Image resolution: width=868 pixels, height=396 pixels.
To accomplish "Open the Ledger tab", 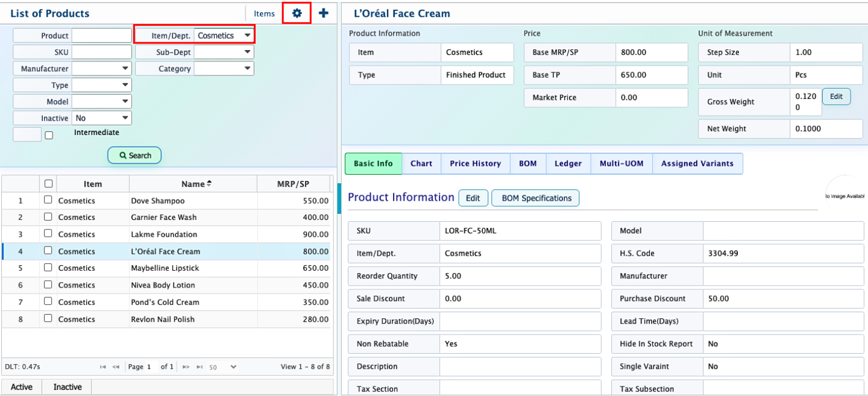I will click(568, 163).
